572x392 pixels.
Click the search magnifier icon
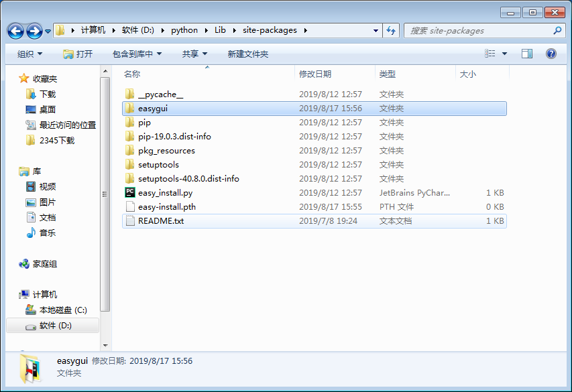pos(557,30)
